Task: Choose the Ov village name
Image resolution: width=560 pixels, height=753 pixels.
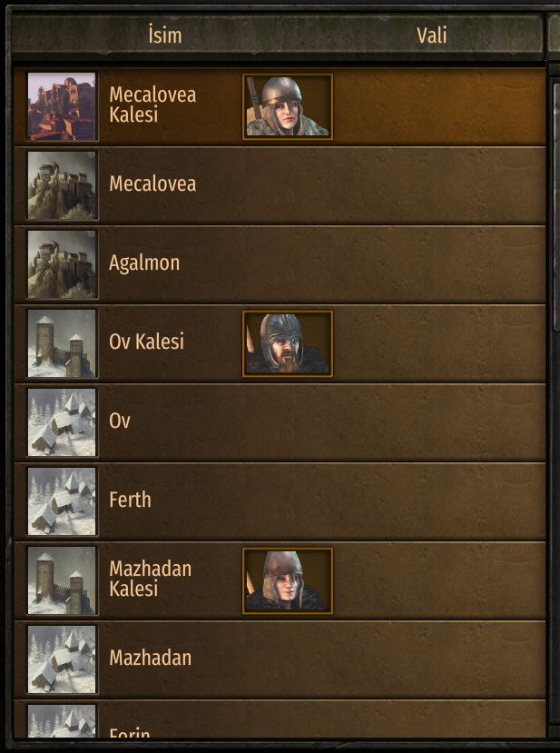Action: click(120, 421)
